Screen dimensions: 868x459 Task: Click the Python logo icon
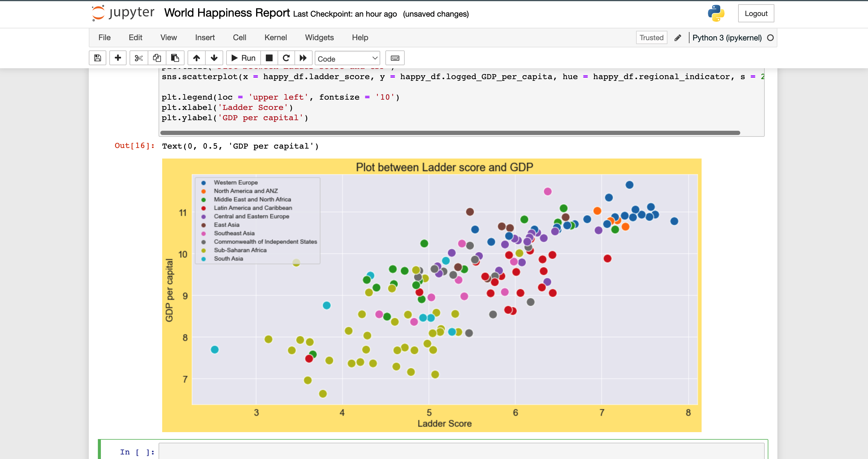[716, 14]
